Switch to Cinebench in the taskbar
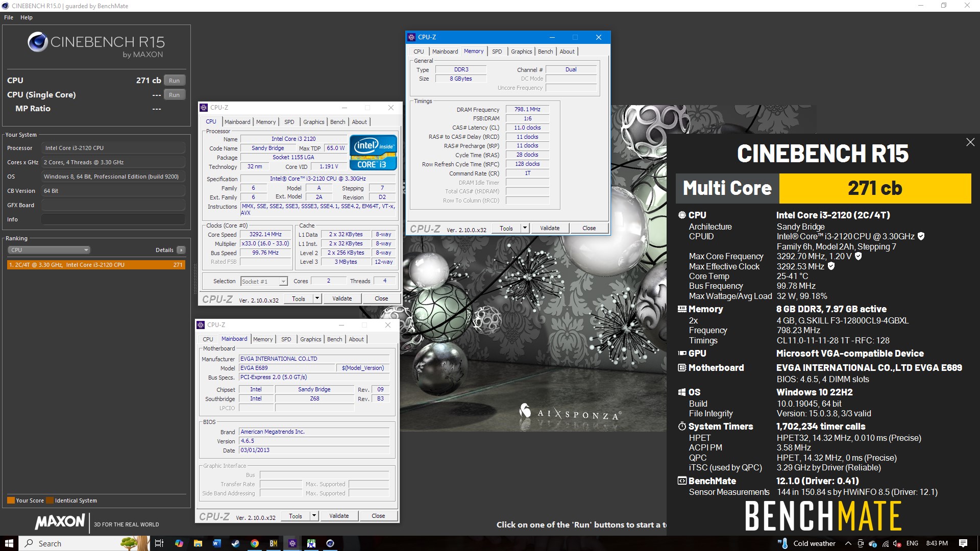The image size is (980, 551). click(x=330, y=543)
